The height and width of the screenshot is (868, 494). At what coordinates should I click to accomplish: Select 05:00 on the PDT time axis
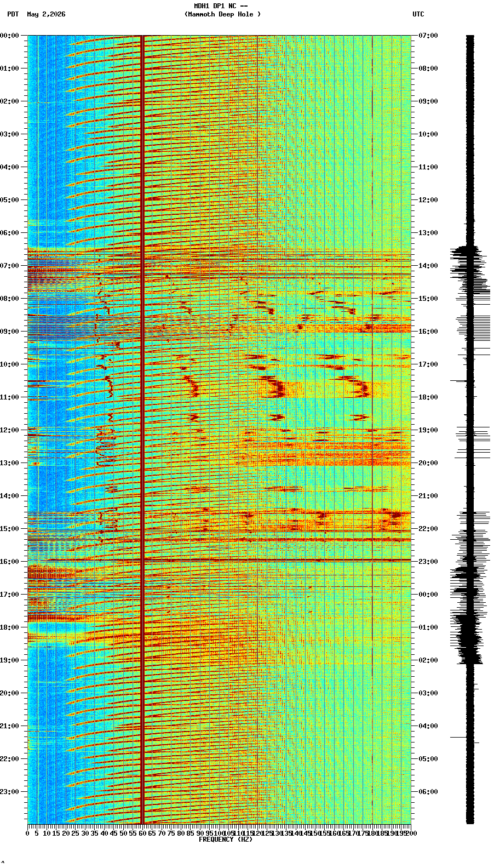[x=10, y=200]
